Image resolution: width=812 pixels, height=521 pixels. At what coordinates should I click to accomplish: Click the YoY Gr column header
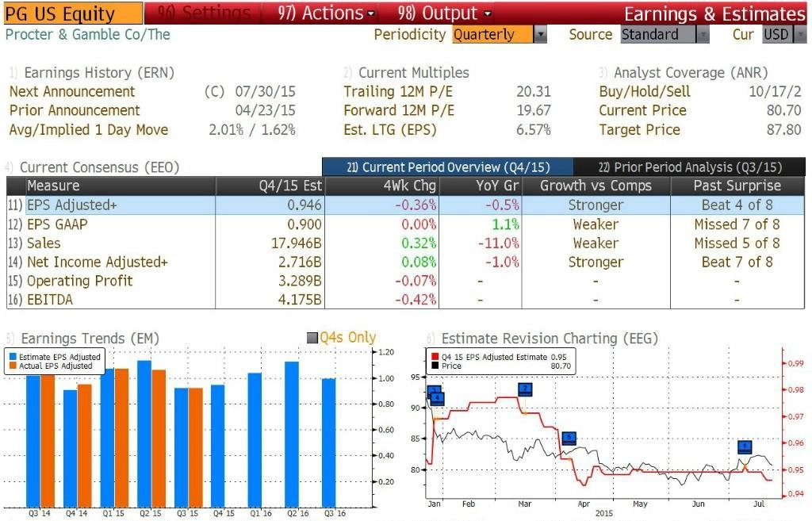click(481, 186)
